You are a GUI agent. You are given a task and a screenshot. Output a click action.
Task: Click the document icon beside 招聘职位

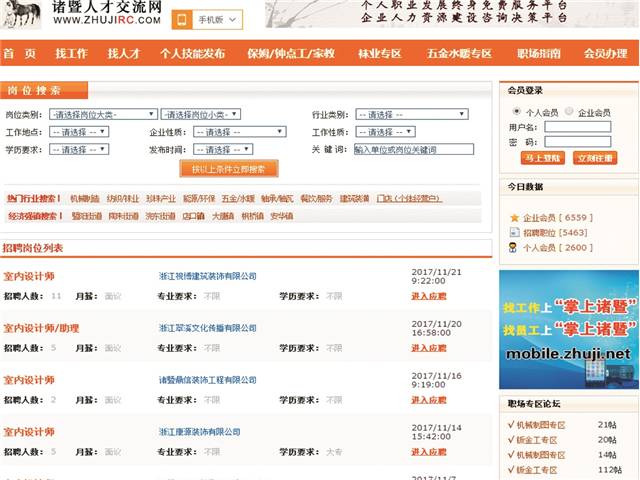click(x=514, y=233)
